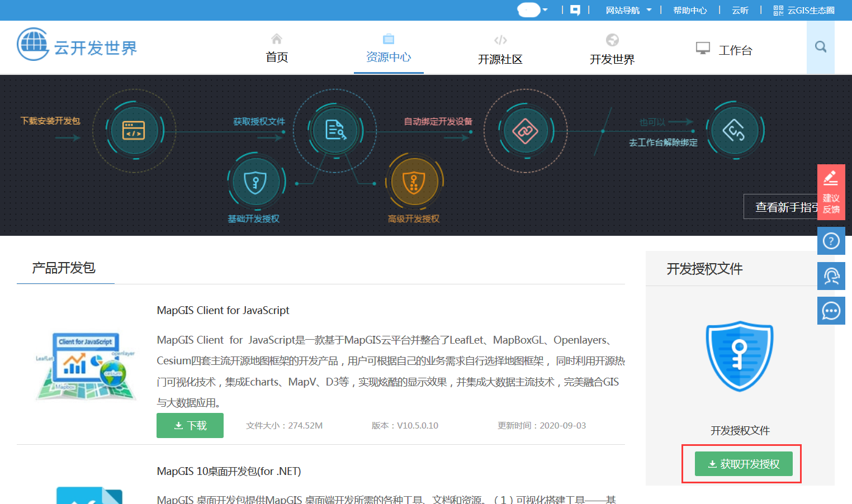Click the 获取授权文件 document search icon
The height and width of the screenshot is (504, 852).
(x=335, y=130)
